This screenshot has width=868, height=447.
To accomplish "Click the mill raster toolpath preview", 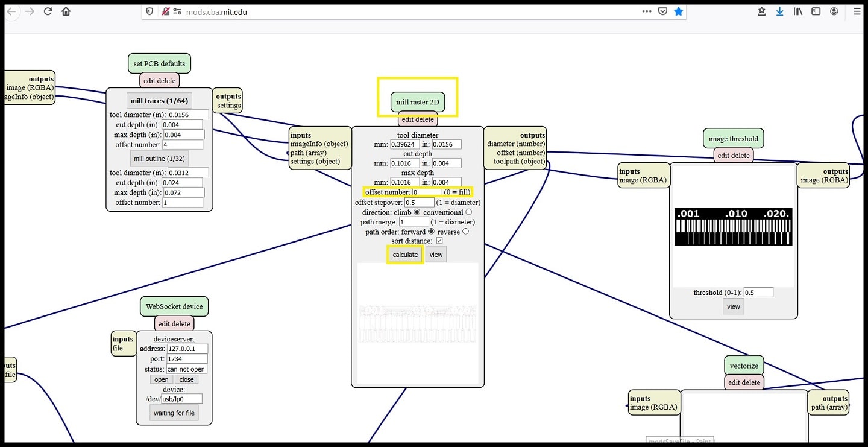I will (x=418, y=323).
